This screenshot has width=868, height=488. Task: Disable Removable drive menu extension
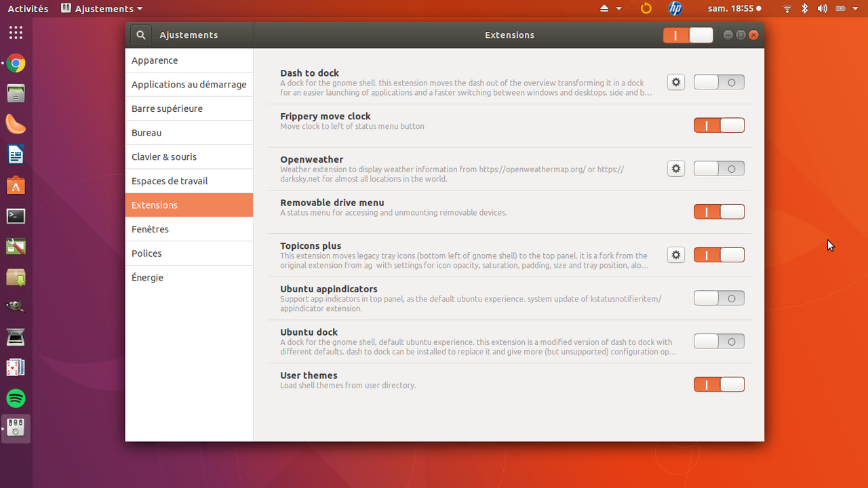point(719,211)
